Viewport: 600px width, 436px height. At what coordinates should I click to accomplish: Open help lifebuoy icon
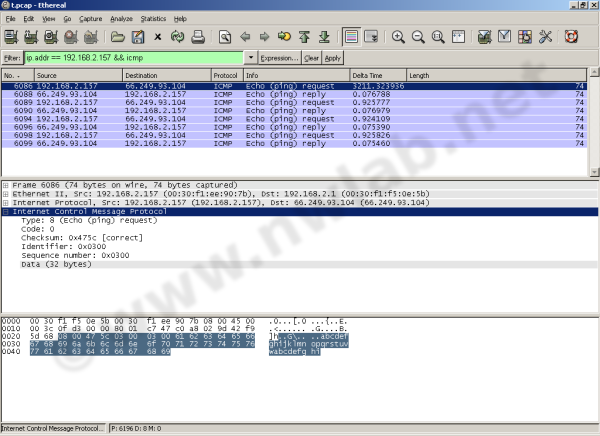[571, 37]
